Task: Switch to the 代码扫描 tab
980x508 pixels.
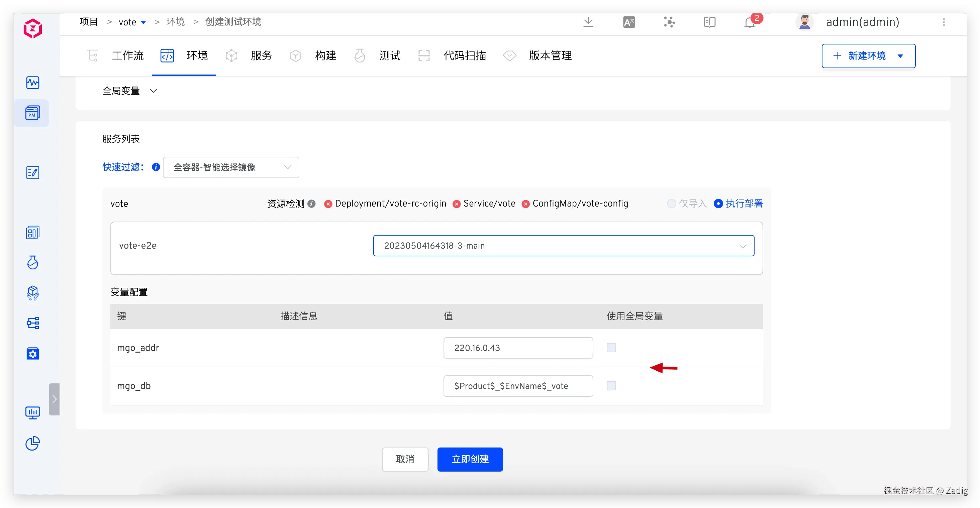Action: point(464,56)
